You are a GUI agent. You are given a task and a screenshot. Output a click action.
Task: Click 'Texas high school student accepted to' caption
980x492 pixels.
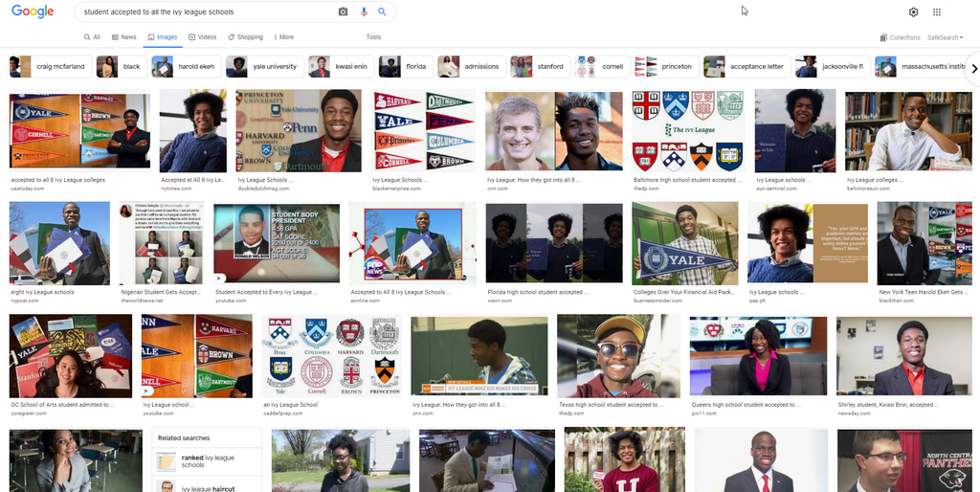[612, 405]
